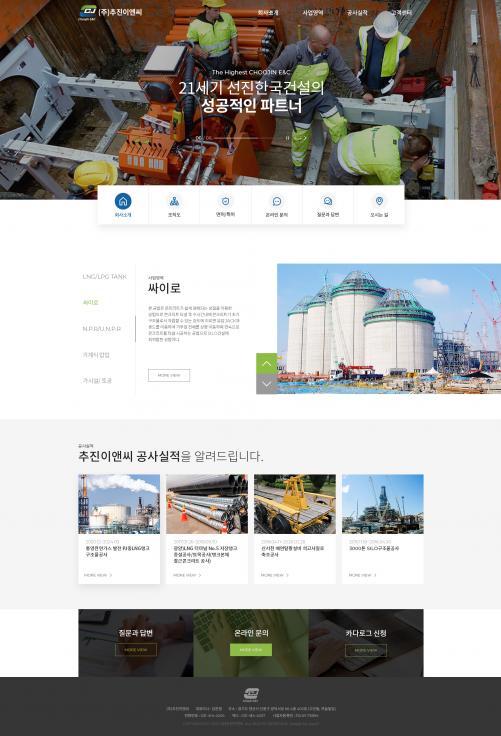Show next business area with gray down arrow
The width and height of the screenshot is (501, 736).
(266, 384)
